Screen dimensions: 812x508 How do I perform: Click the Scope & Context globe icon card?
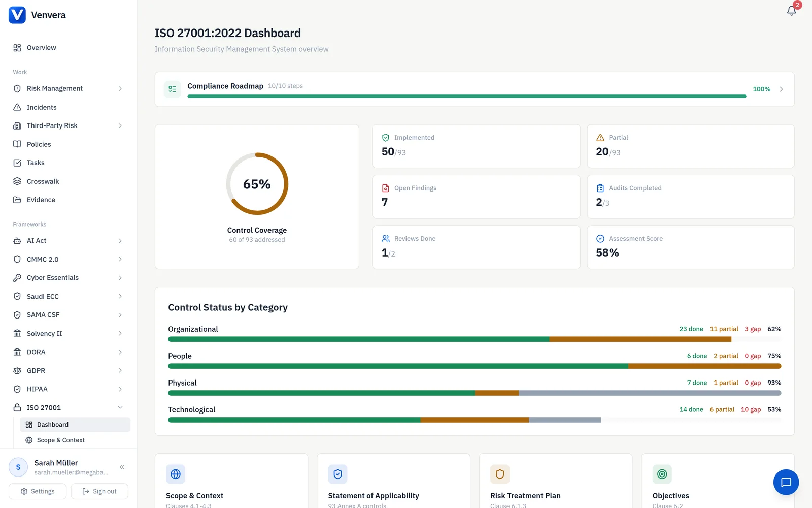click(176, 474)
